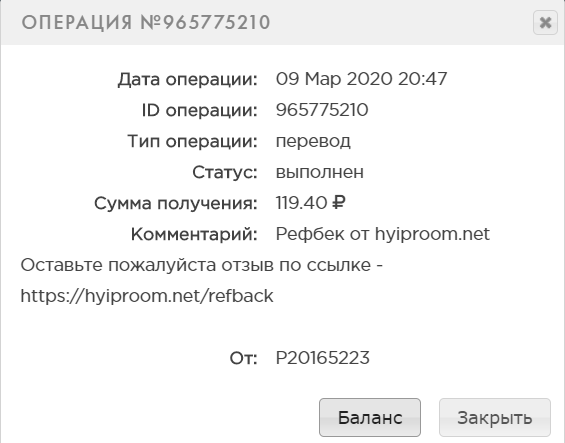This screenshot has height=443, width=565.
Task: Click the status value выполнен
Action: pyautogui.click(x=320, y=172)
